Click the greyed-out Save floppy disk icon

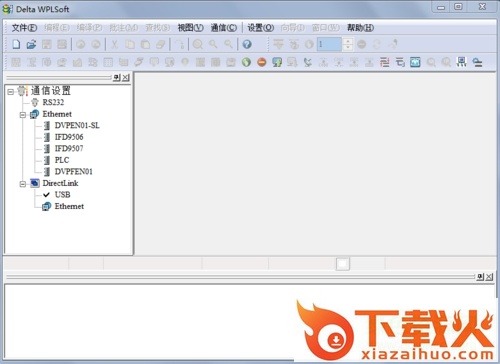(47, 44)
